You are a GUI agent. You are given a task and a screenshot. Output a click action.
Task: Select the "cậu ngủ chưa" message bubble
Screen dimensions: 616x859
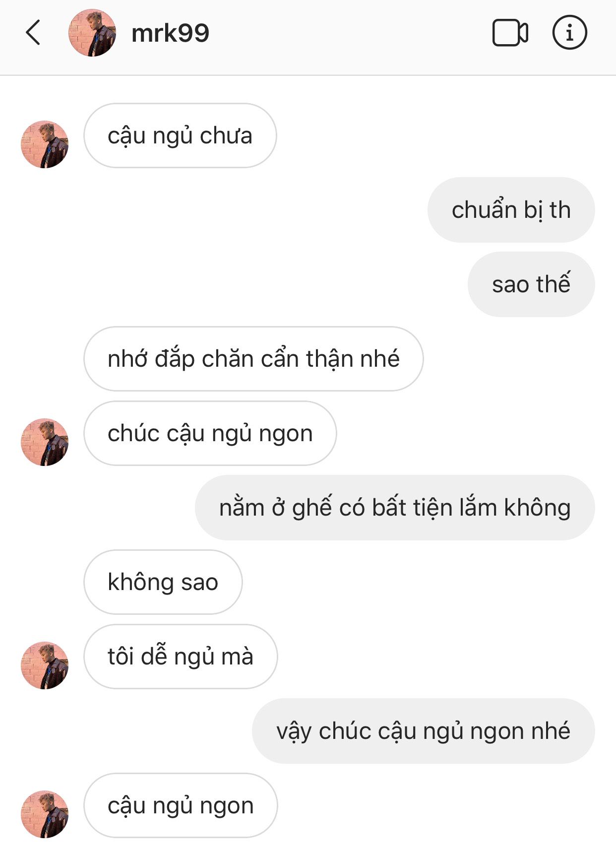[180, 135]
